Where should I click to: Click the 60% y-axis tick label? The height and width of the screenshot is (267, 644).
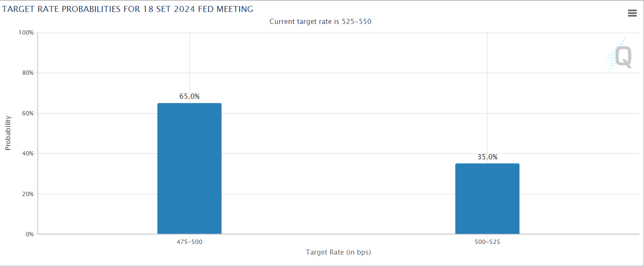point(28,114)
